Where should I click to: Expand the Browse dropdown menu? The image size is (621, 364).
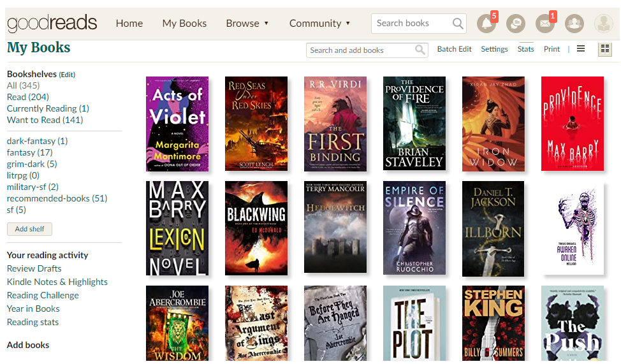(x=247, y=24)
